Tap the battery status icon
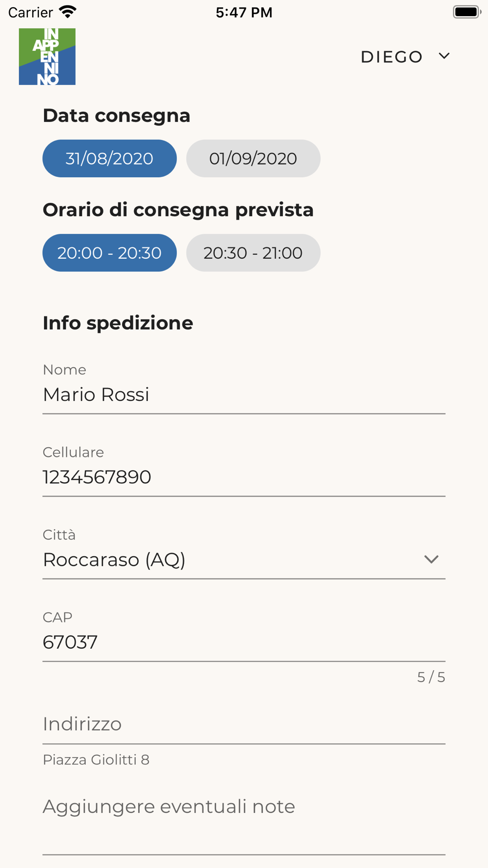This screenshot has height=868, width=488. tap(467, 12)
